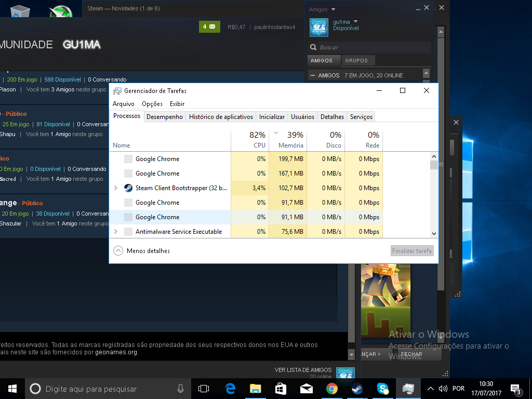Click the avatar beside VER LISTA DE AMIGOS

[345, 373]
